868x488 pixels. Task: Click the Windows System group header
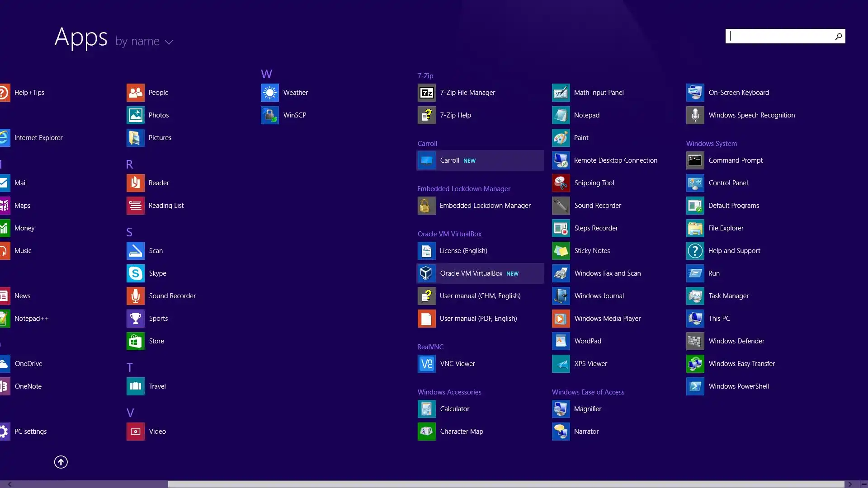pos(711,144)
